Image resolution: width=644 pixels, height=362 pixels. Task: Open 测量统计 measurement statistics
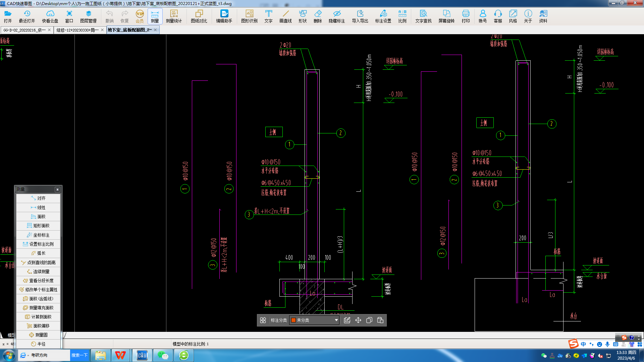pyautogui.click(x=174, y=16)
